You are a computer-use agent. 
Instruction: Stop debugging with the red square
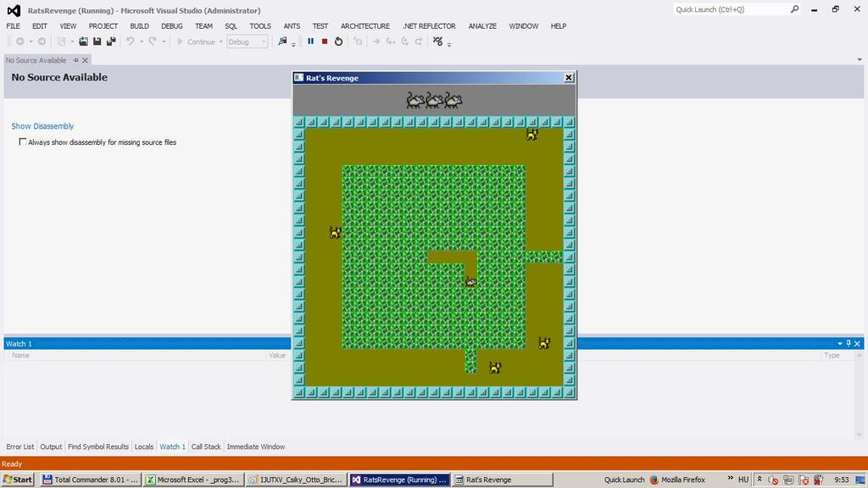[325, 42]
